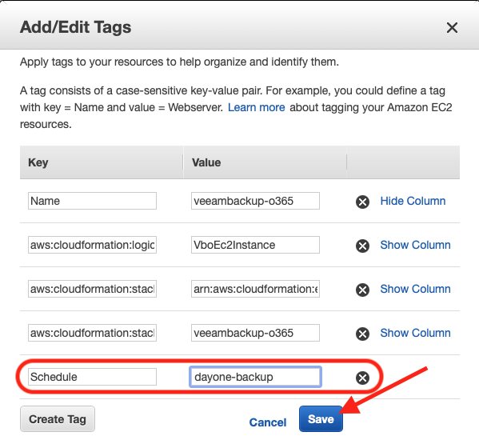Cancel the tag changes
The image size is (479, 448).
click(268, 422)
